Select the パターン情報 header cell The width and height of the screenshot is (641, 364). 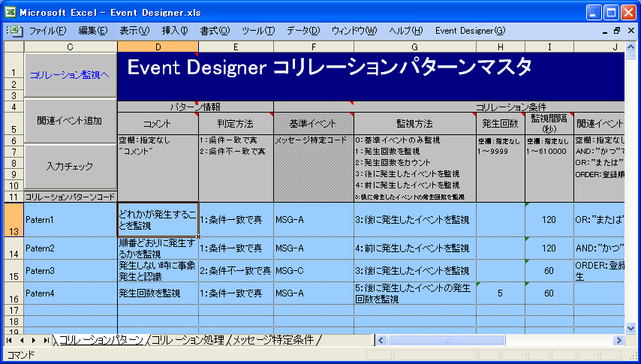(x=195, y=107)
